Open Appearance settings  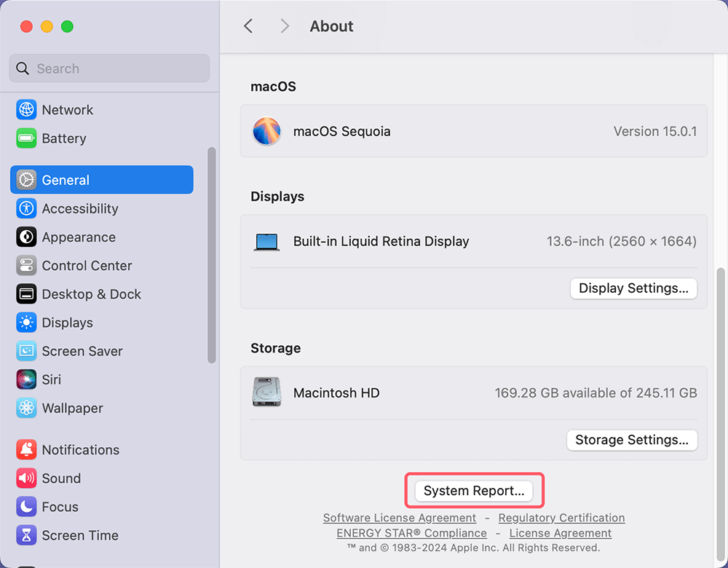(x=79, y=237)
